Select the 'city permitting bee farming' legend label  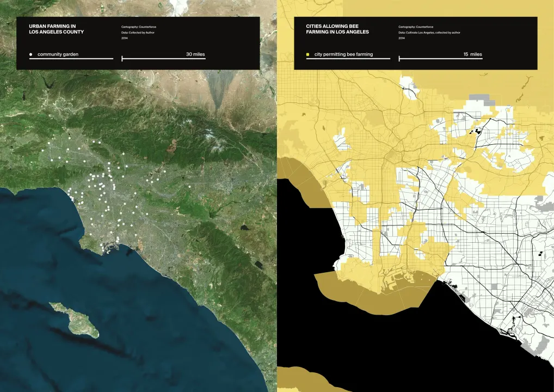(x=344, y=54)
